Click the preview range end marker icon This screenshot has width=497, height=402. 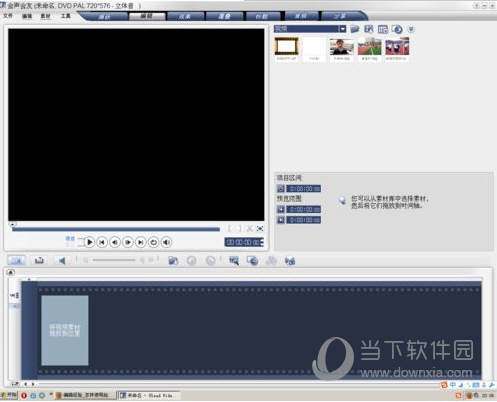point(281,220)
